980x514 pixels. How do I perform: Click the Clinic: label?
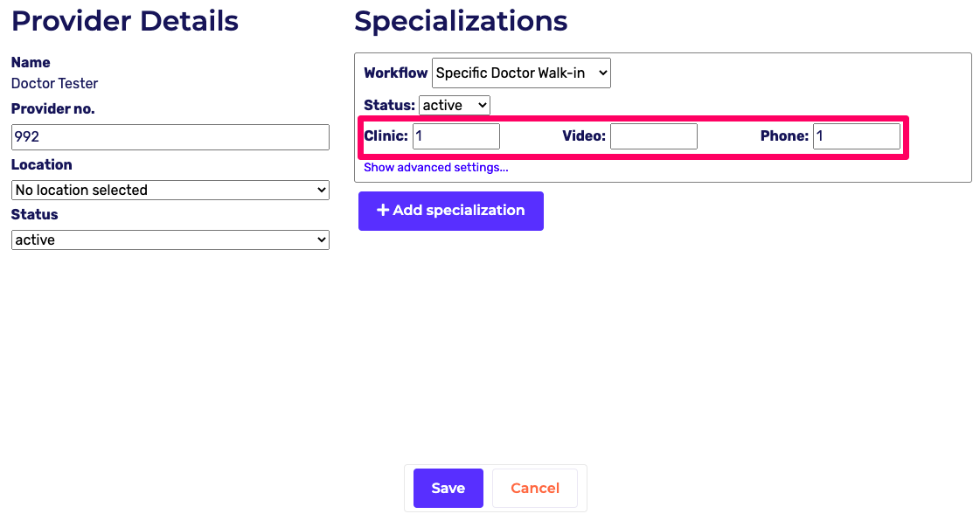(x=386, y=136)
